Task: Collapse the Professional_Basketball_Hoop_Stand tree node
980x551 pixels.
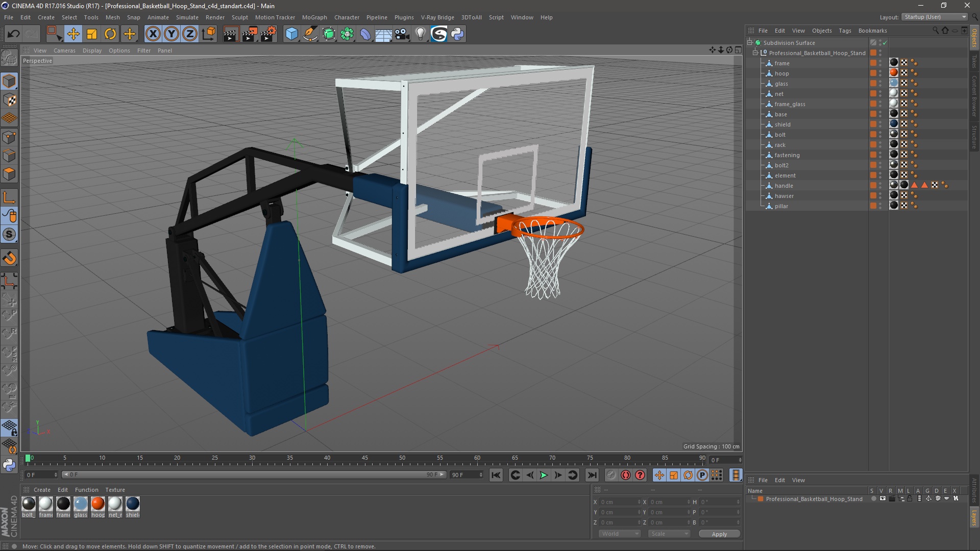Action: click(755, 53)
